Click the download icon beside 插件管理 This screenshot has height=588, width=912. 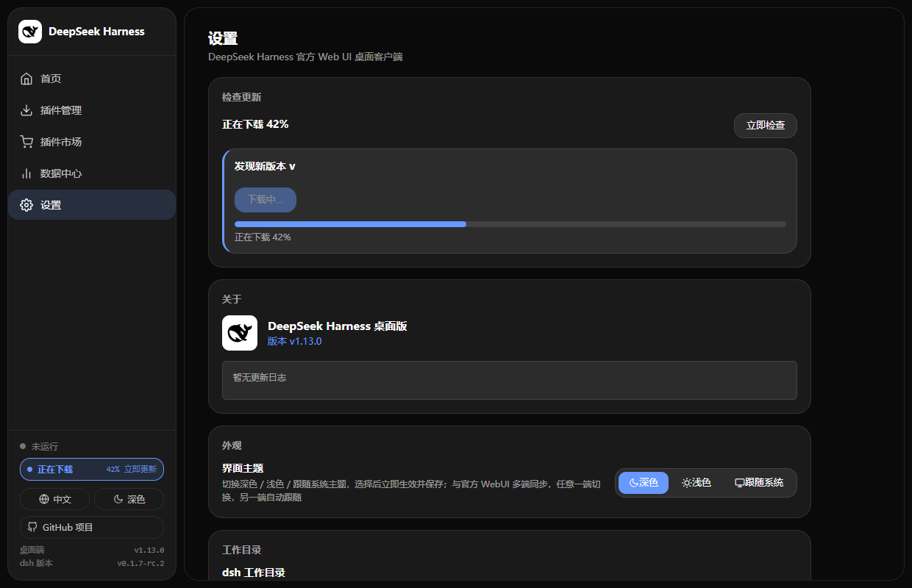[x=26, y=110]
